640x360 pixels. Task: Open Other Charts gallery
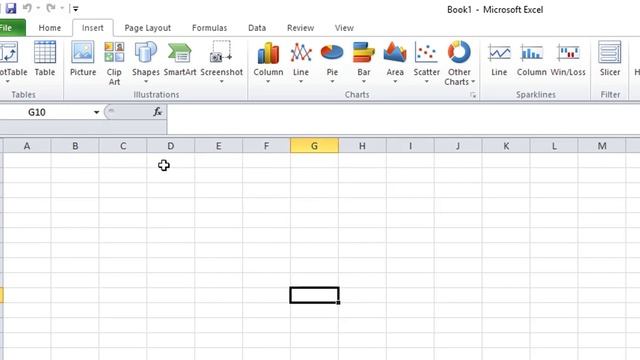click(x=459, y=63)
